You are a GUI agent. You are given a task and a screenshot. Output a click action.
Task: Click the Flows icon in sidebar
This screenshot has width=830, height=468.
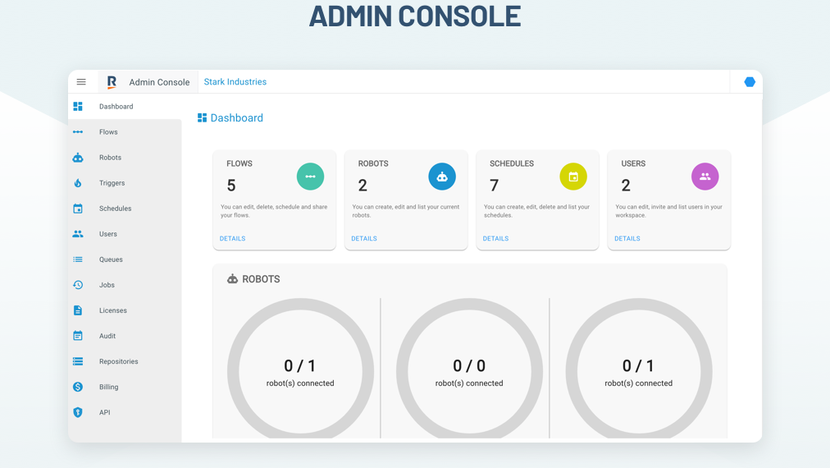[78, 132]
